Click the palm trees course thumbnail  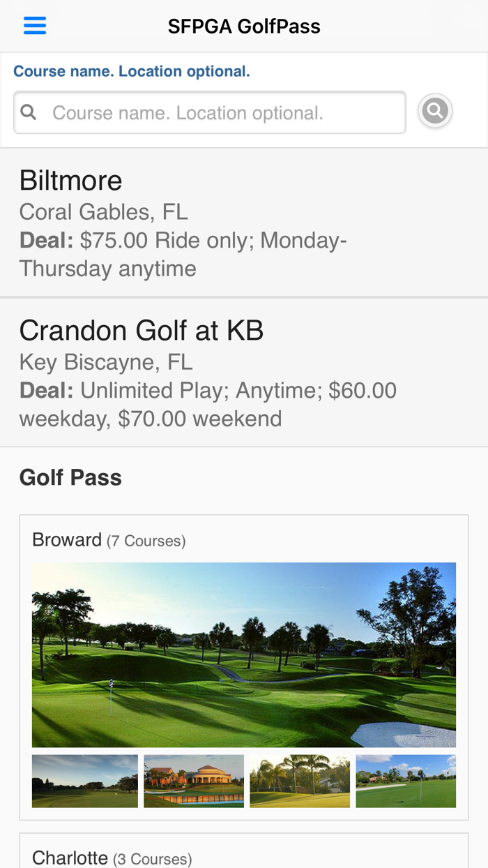click(x=300, y=780)
